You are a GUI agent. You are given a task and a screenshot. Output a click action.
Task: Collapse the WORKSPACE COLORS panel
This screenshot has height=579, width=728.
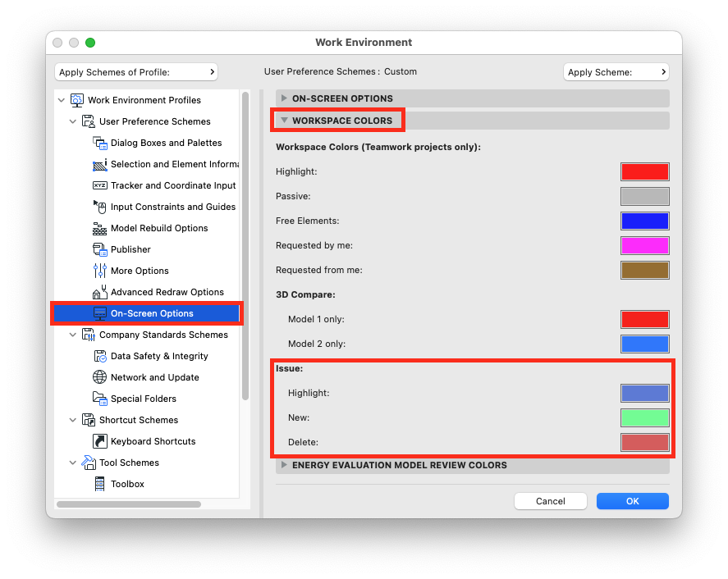pyautogui.click(x=284, y=121)
